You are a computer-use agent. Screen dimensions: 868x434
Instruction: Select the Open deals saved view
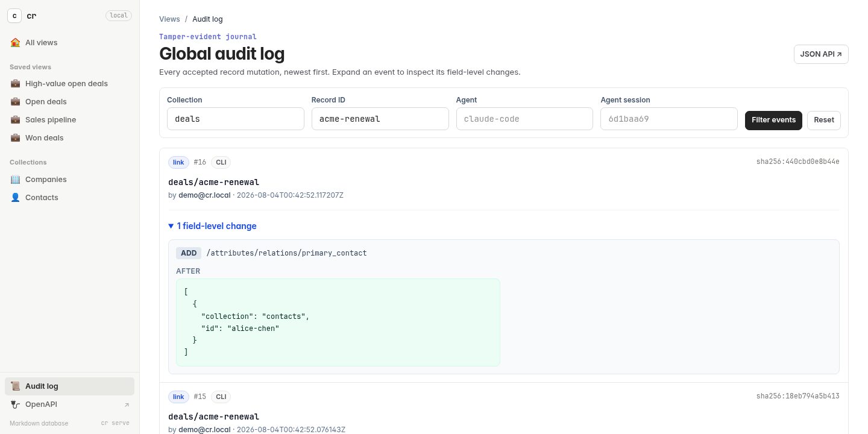coord(69,102)
